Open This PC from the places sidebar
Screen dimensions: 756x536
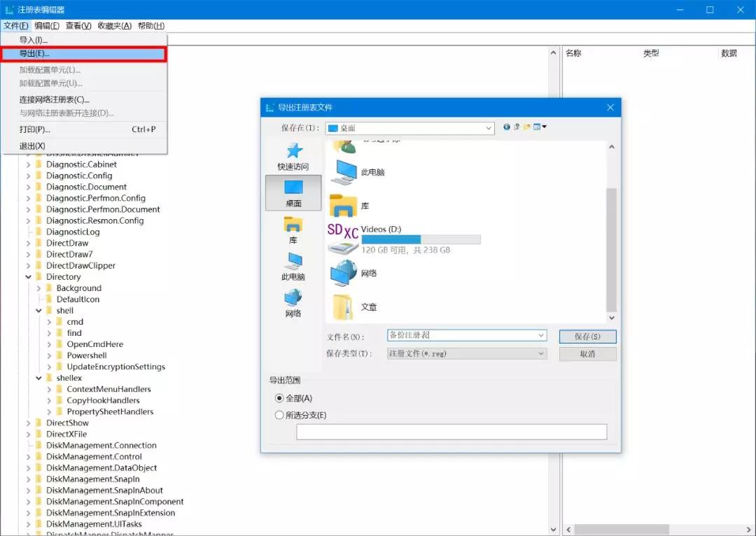(x=293, y=262)
